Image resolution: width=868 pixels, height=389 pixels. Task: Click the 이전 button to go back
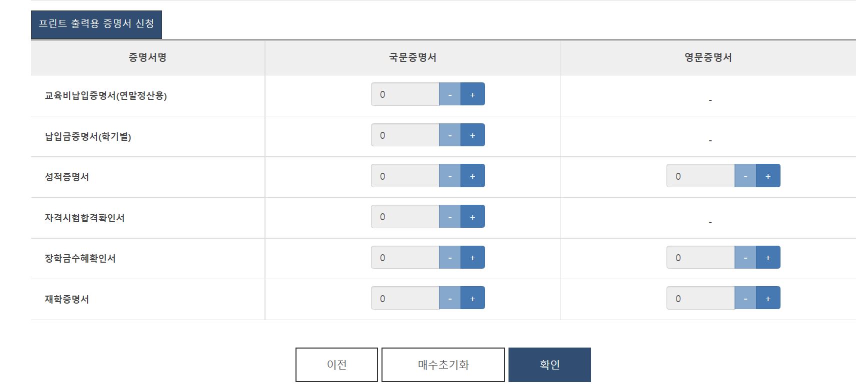coord(336,365)
